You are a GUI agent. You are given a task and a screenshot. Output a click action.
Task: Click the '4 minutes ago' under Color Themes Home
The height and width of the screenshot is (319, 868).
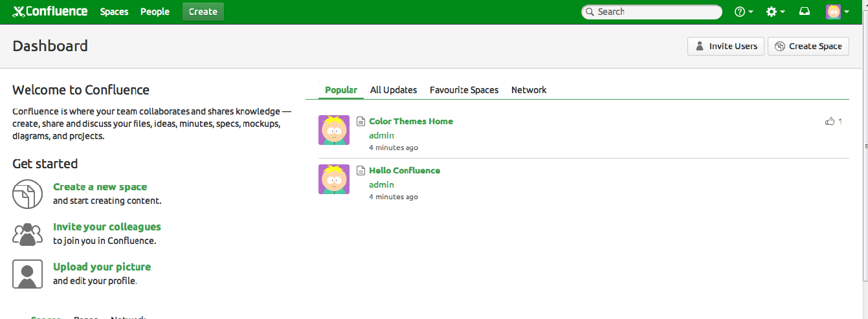coord(394,148)
